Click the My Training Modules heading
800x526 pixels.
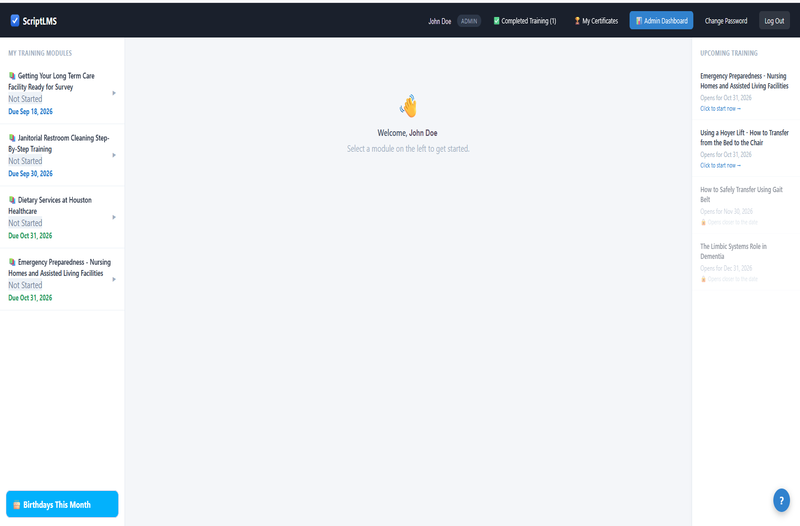[x=40, y=53]
